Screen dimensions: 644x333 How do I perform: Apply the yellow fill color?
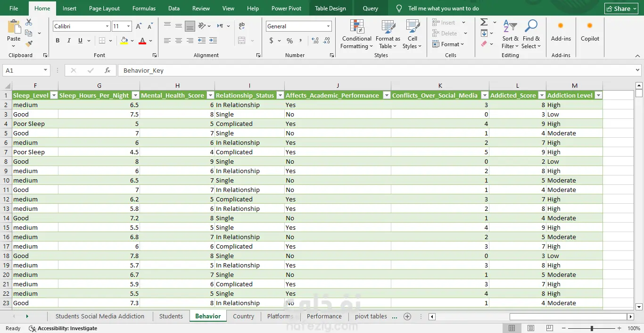click(x=124, y=41)
